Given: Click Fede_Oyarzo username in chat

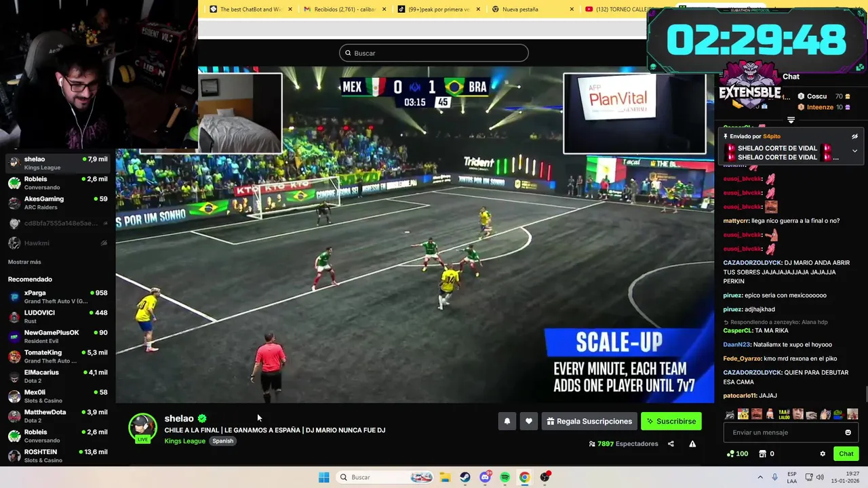Looking at the screenshot, I should coord(743,359).
